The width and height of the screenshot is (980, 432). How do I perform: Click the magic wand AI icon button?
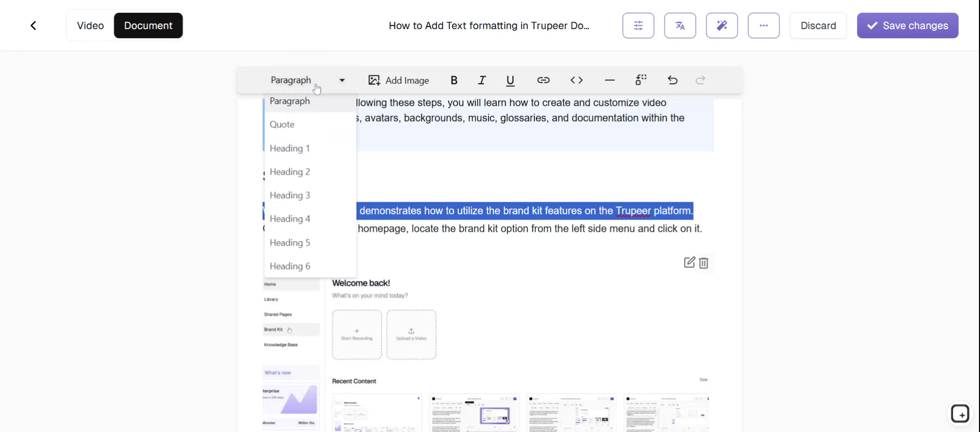click(x=722, y=26)
